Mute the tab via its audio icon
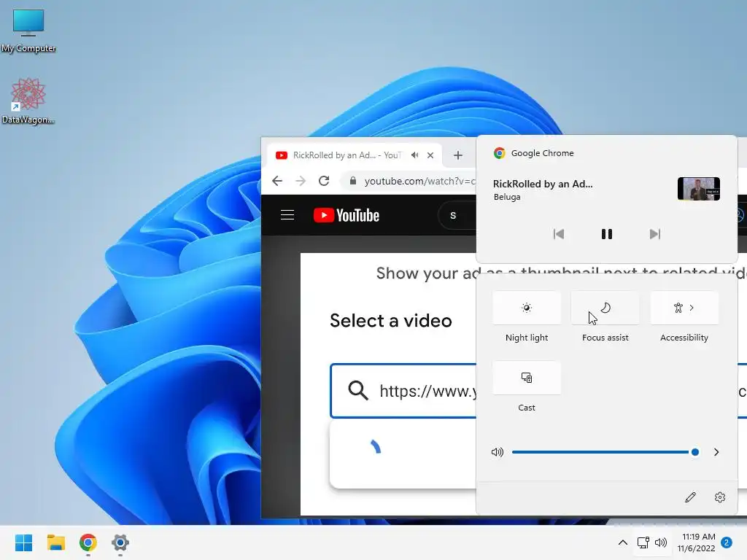 coord(415,155)
